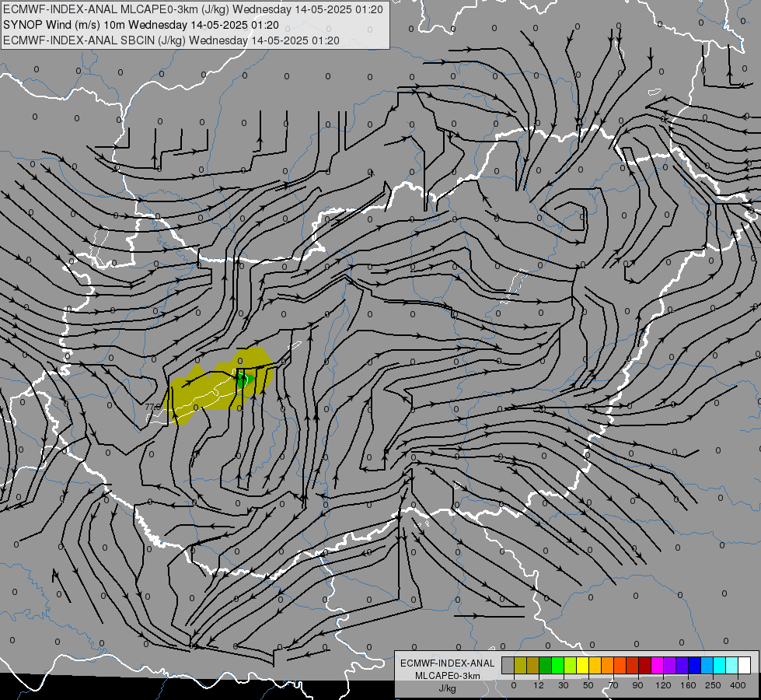
Task: Click the indigo legend swatch
Action: [x=682, y=666]
